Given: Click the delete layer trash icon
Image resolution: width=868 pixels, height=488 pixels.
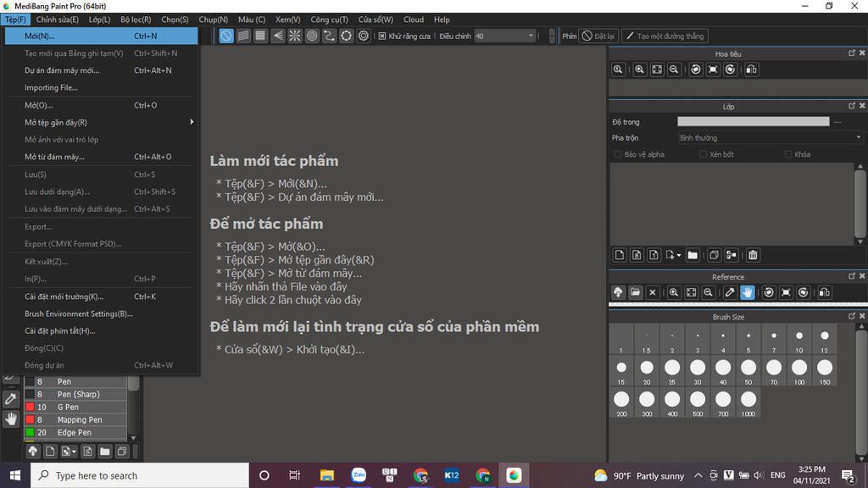Looking at the screenshot, I should point(753,255).
